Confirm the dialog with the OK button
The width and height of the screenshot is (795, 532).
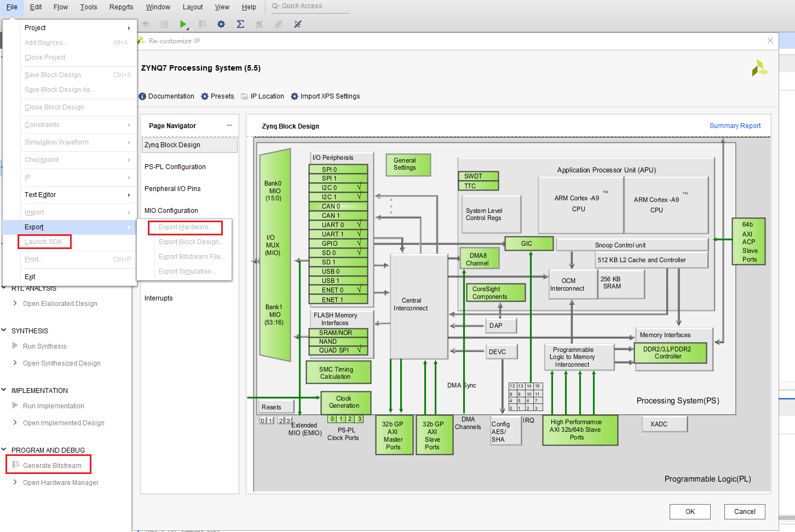(x=690, y=511)
